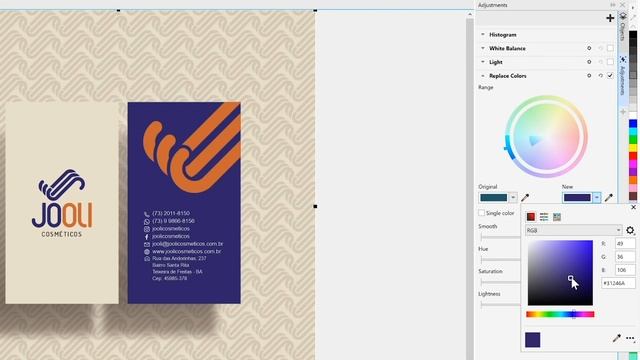Collapse the White Balance section
The width and height of the screenshot is (640, 360).
(483, 48)
